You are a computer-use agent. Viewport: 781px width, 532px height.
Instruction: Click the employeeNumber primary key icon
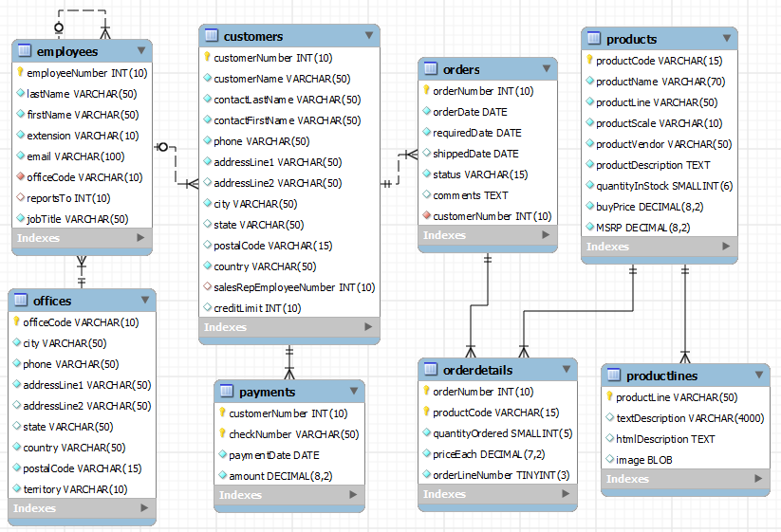20,73
